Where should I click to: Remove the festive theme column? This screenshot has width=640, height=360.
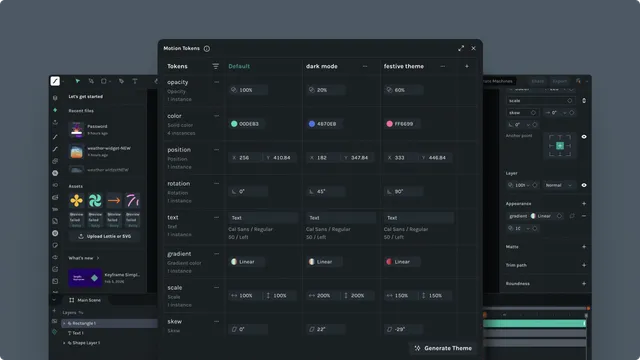point(443,66)
